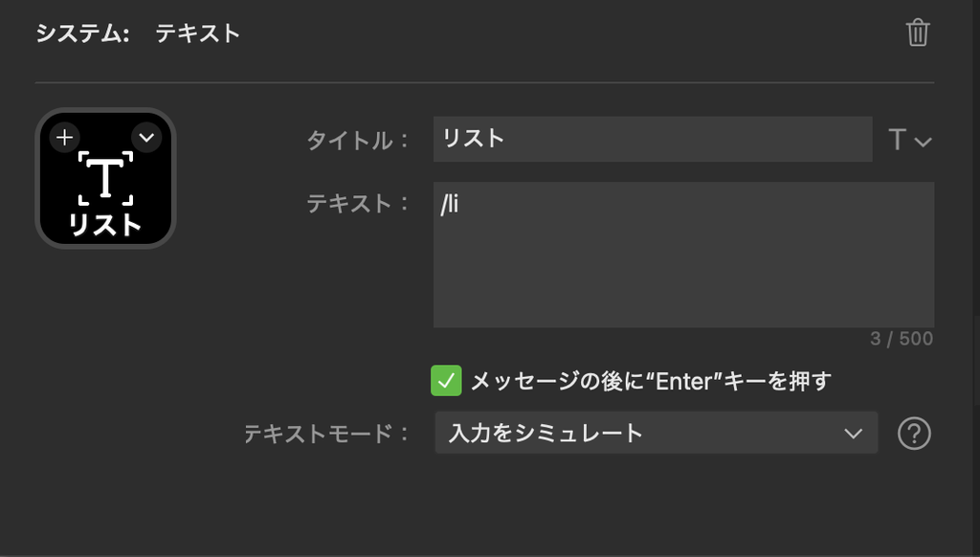This screenshot has width=980, height=557.
Task: Click the scrollbar on the right edge
Action: click(x=977, y=362)
